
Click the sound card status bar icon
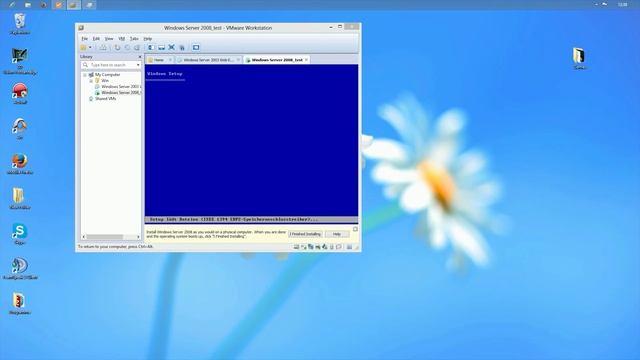(x=324, y=247)
